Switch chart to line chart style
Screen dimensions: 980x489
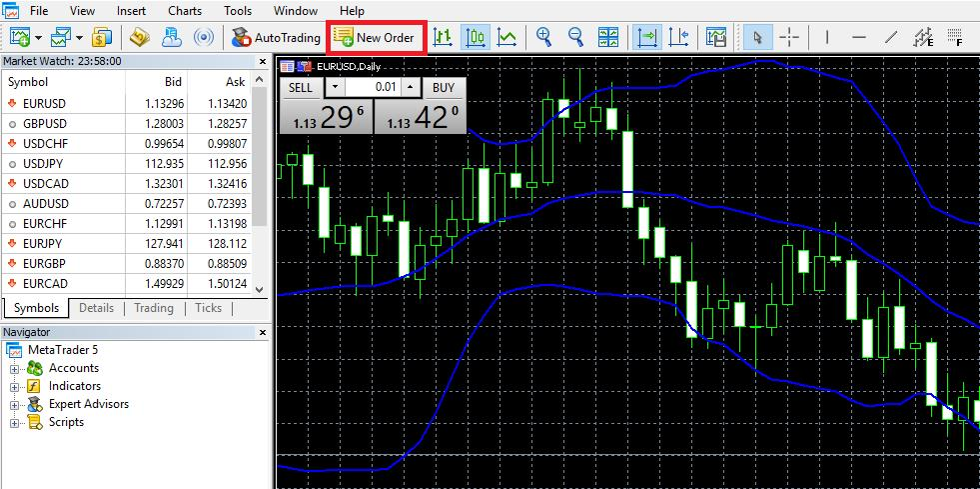506,38
